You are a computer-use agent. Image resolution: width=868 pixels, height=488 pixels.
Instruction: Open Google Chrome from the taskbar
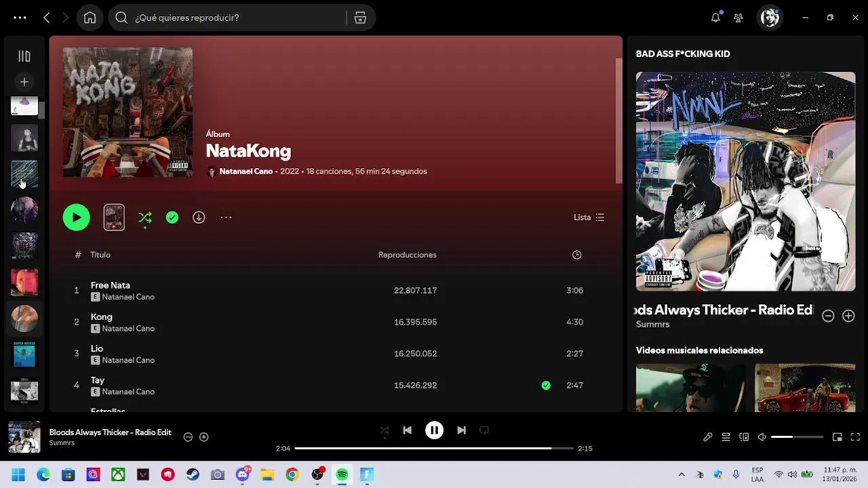point(292,474)
